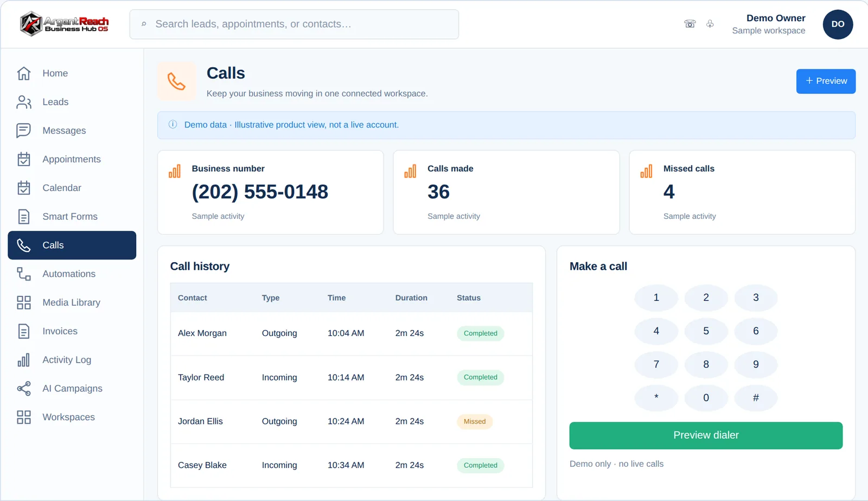Click the blue Preview button
The height and width of the screenshot is (501, 868).
pyautogui.click(x=826, y=81)
